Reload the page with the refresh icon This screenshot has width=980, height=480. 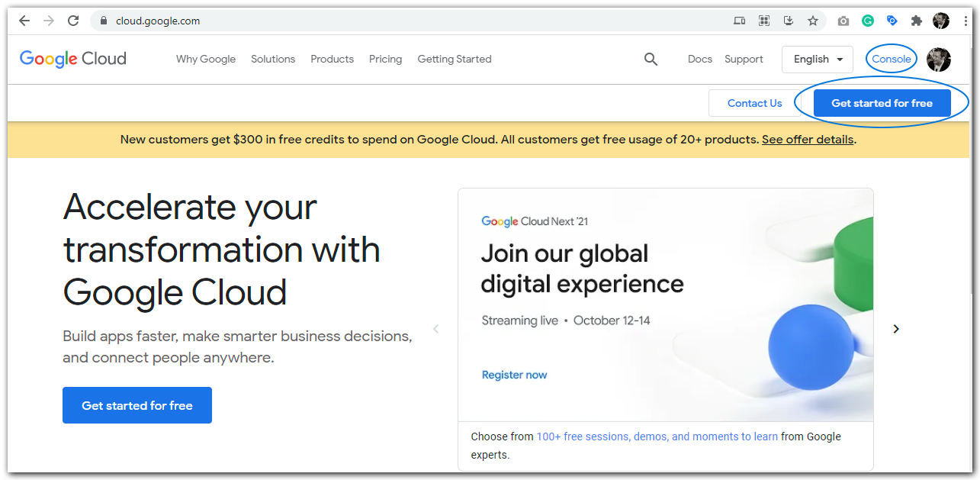[73, 21]
